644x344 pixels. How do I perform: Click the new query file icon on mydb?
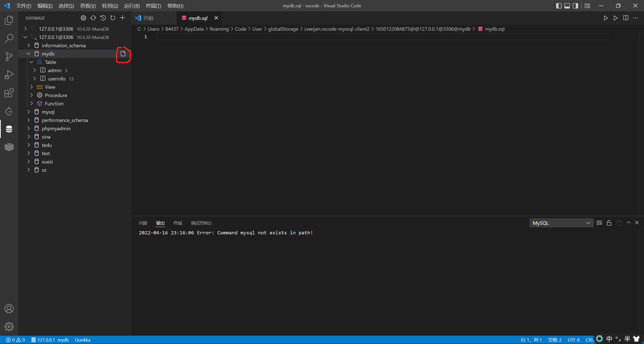[x=123, y=54]
